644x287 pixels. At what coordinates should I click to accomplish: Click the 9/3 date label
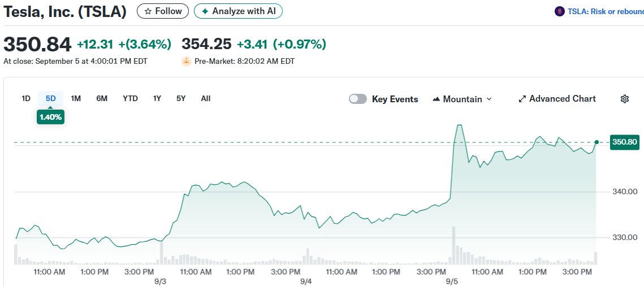point(161,282)
